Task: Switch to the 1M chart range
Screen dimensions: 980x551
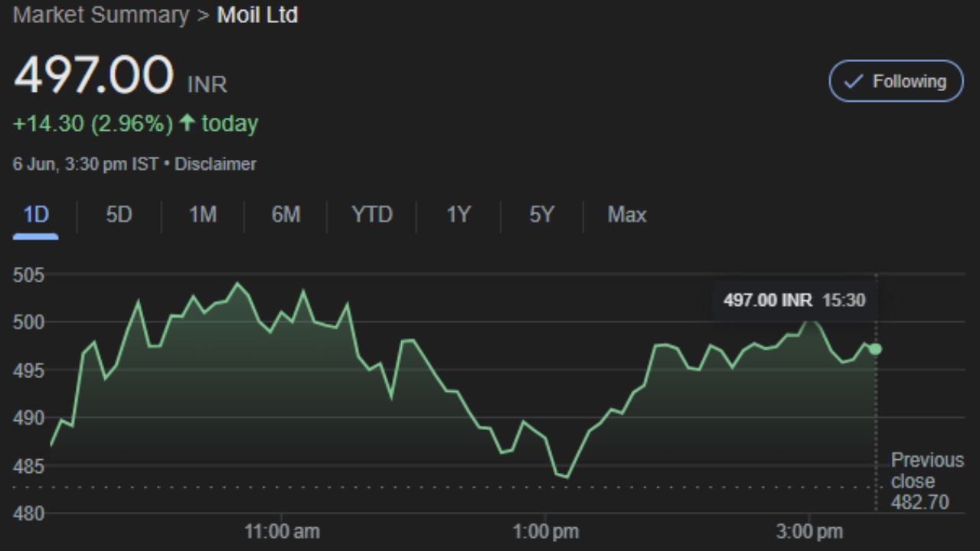Action: [202, 215]
